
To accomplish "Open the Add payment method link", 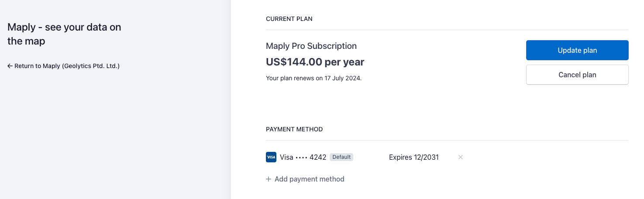I will [x=309, y=179].
